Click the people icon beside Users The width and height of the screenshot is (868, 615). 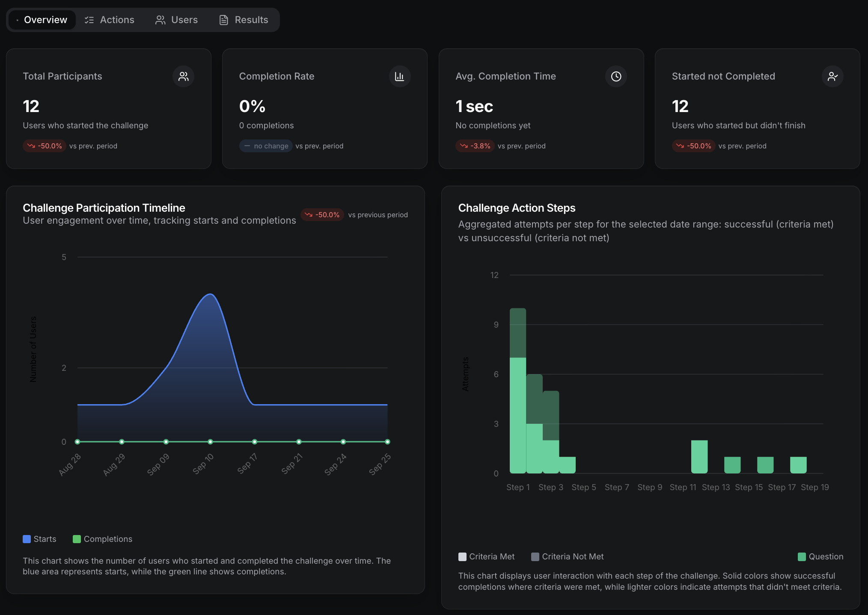tap(160, 20)
